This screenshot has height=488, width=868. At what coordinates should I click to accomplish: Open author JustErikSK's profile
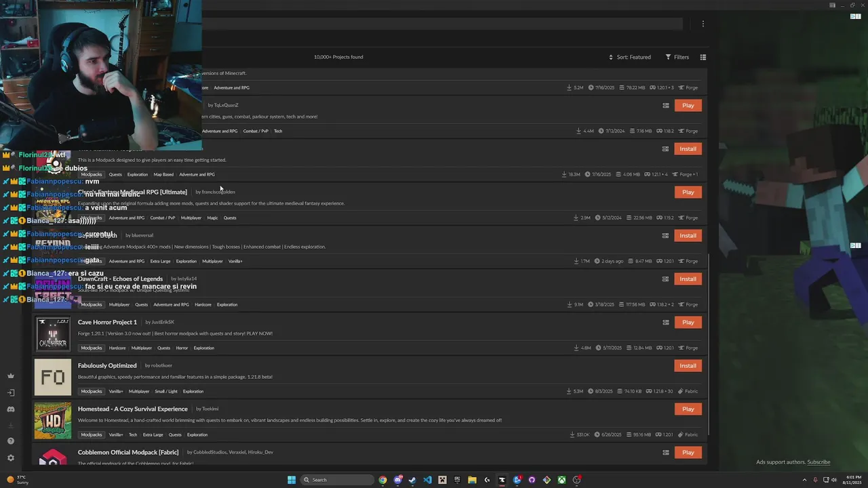[163, 322]
